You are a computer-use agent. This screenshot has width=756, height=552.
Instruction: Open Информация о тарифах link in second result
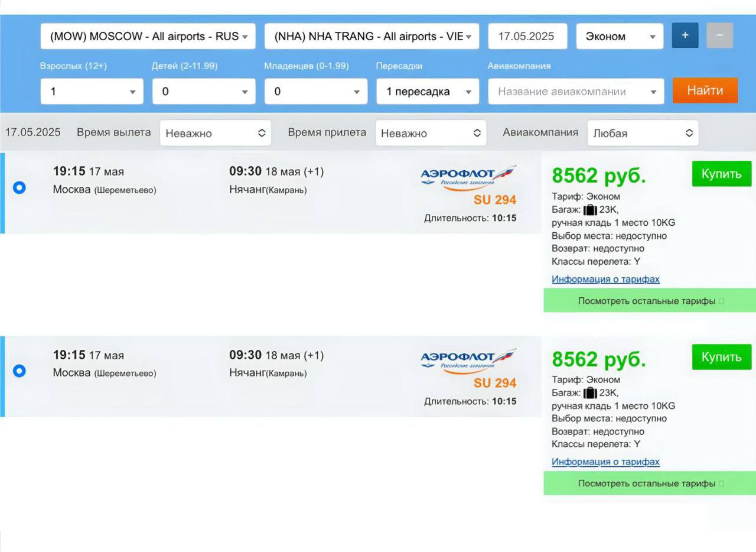pyautogui.click(x=605, y=462)
